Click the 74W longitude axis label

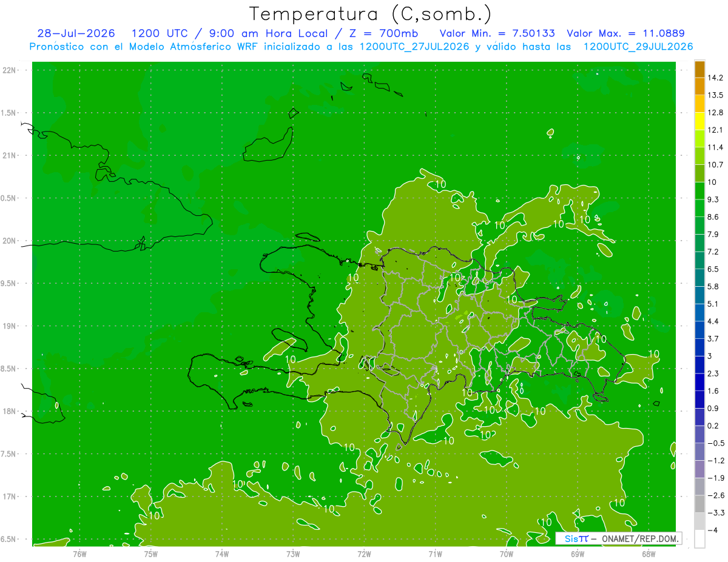pos(221,554)
